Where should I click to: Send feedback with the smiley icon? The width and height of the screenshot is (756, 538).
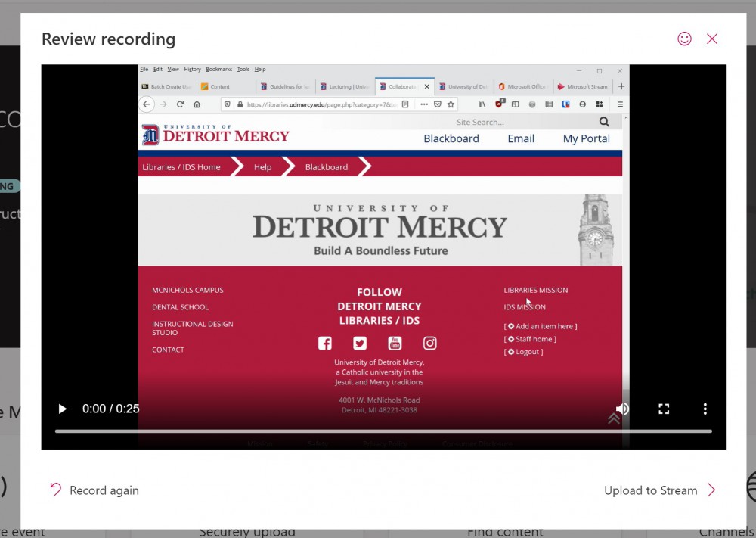pos(685,39)
